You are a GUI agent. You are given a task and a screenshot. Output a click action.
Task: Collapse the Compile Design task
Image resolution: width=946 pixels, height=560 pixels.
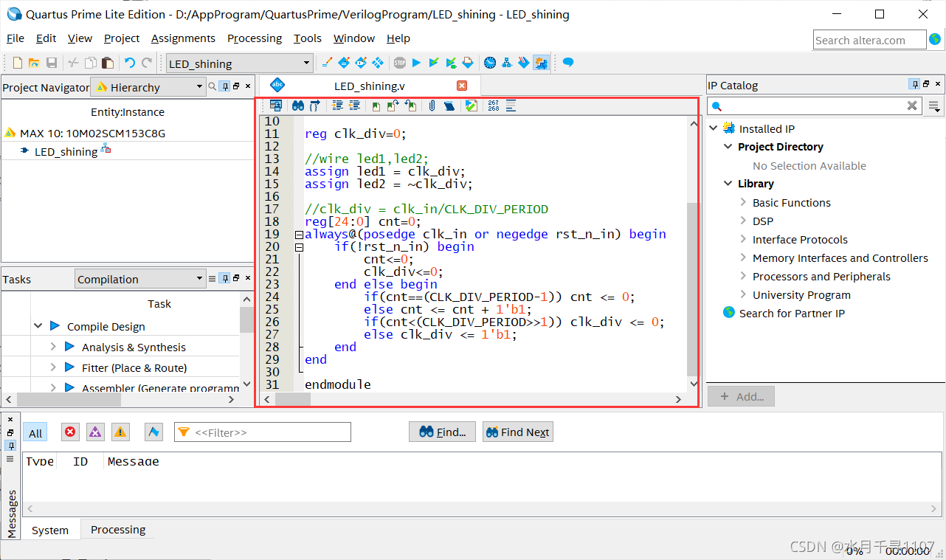click(38, 325)
